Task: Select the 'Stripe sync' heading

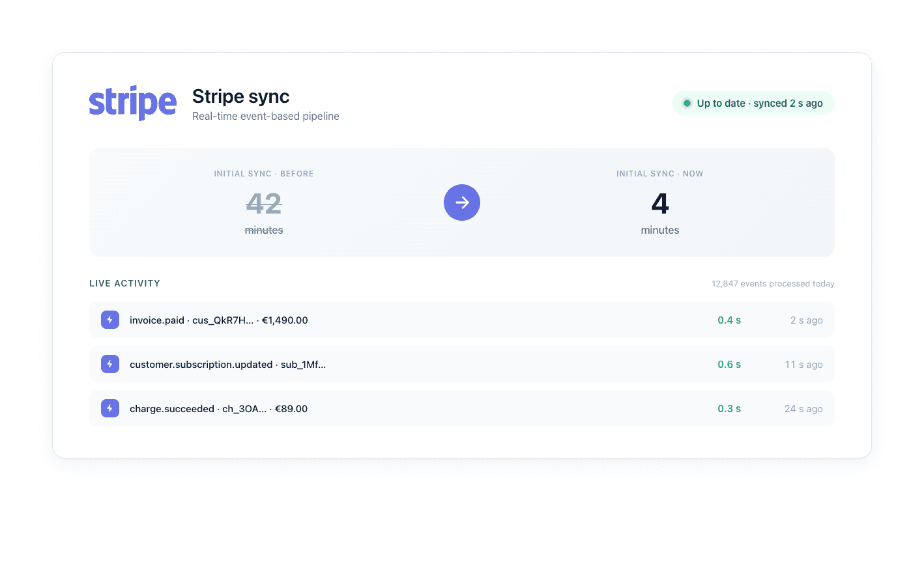Action: click(x=241, y=96)
